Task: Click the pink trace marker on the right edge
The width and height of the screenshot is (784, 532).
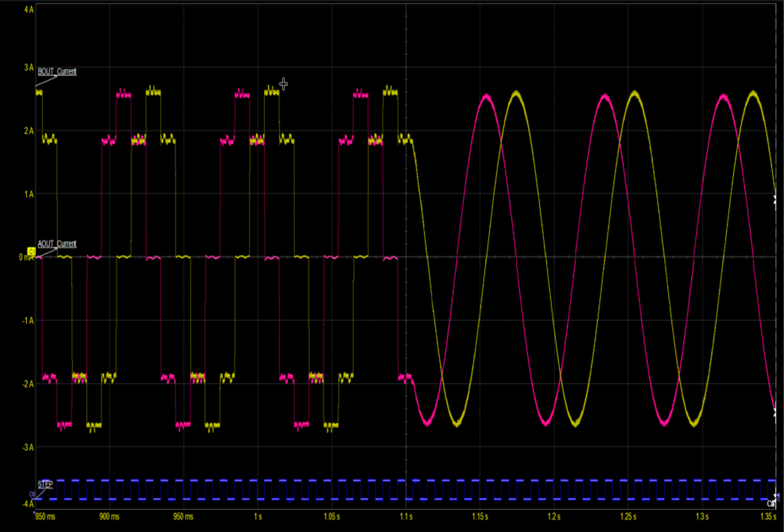Action: [x=775, y=203]
